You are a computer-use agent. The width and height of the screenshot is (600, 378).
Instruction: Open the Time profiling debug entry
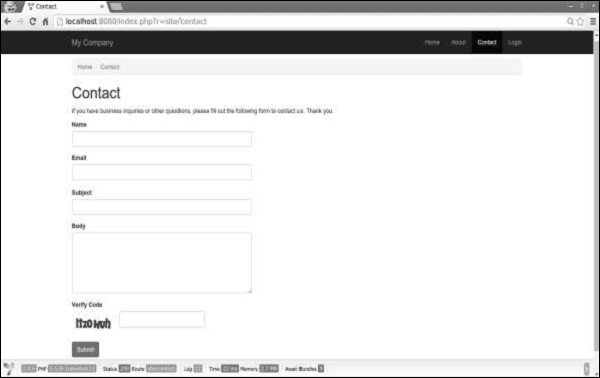point(224,368)
